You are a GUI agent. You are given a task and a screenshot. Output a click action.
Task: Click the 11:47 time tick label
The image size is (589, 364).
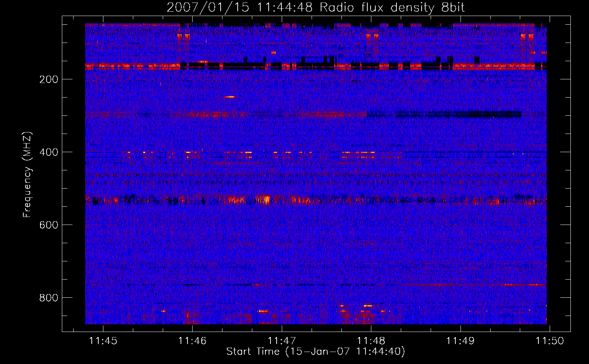click(x=282, y=341)
